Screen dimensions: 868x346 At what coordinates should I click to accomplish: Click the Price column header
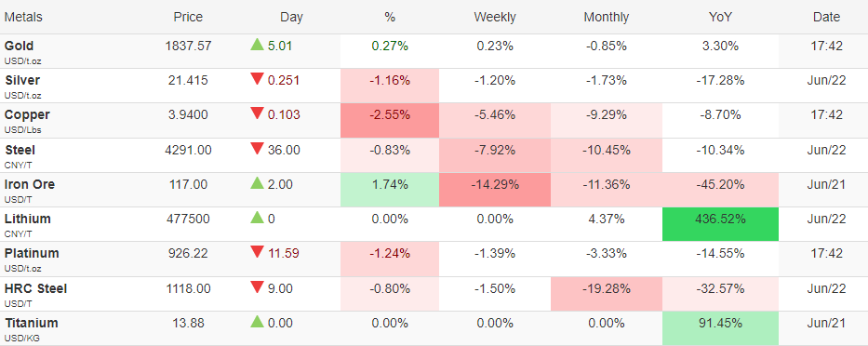coord(188,17)
